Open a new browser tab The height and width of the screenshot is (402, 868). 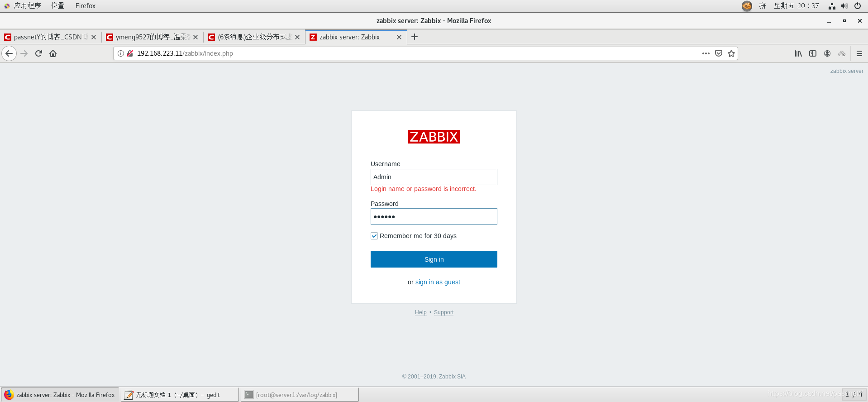(415, 37)
